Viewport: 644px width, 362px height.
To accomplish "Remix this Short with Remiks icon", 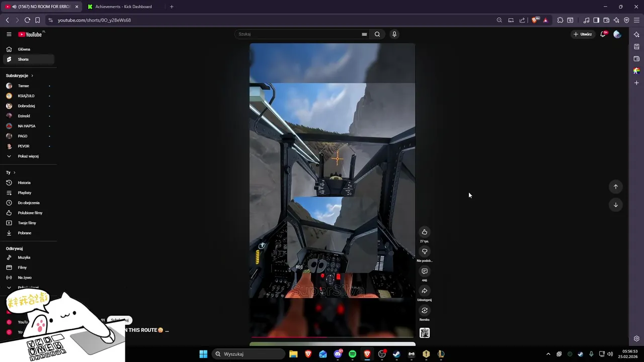I will [x=425, y=310].
